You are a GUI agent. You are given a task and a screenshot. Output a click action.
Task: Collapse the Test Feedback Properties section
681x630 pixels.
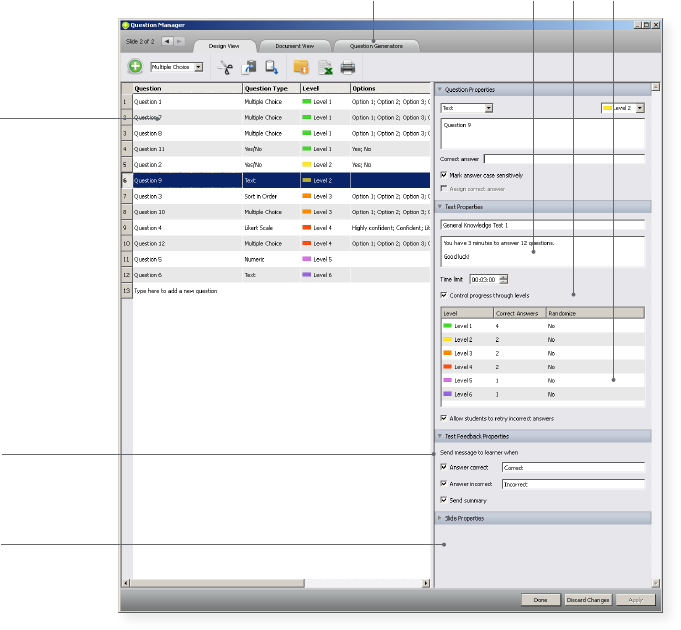pyautogui.click(x=440, y=436)
